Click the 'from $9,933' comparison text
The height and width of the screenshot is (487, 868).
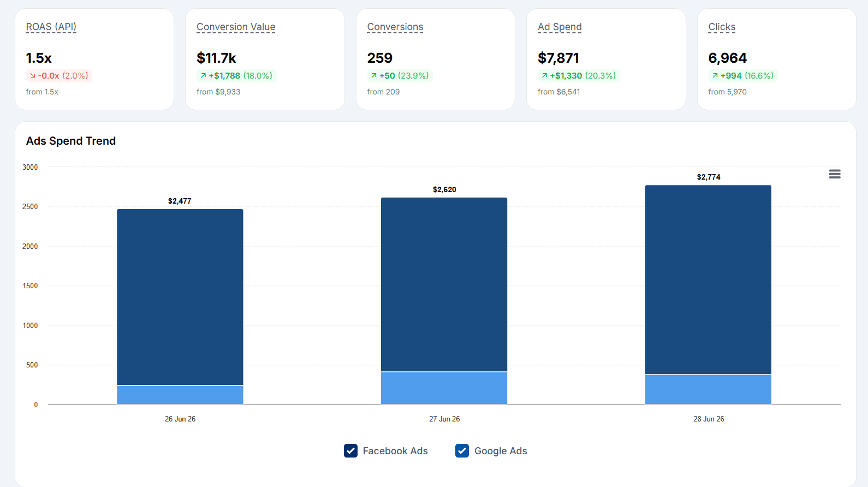point(218,92)
